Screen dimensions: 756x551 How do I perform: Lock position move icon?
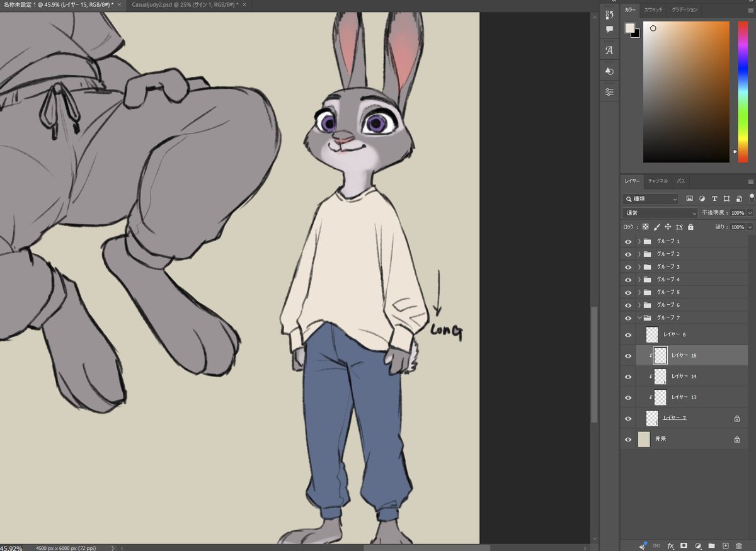tap(668, 227)
